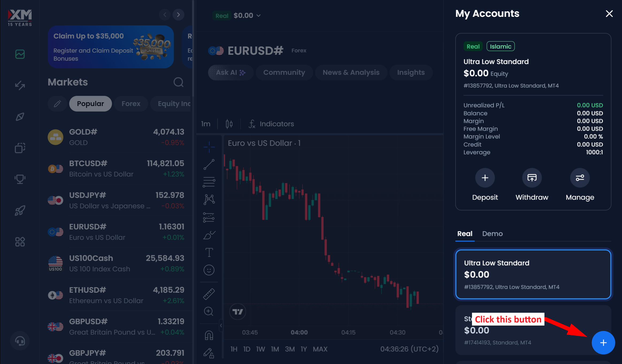Toggle lock all drawings tool

[209, 353]
